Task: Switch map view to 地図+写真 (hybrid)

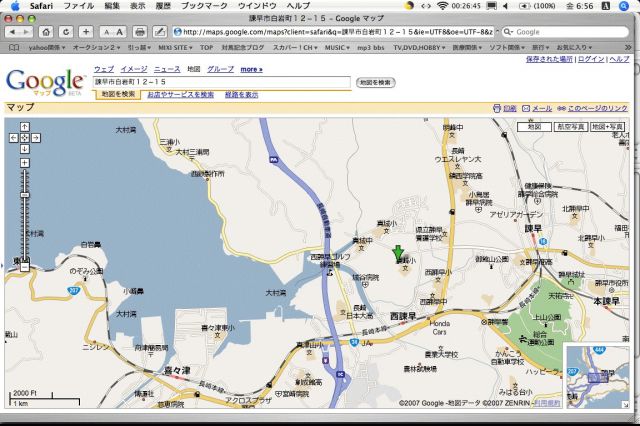Action: [x=609, y=127]
